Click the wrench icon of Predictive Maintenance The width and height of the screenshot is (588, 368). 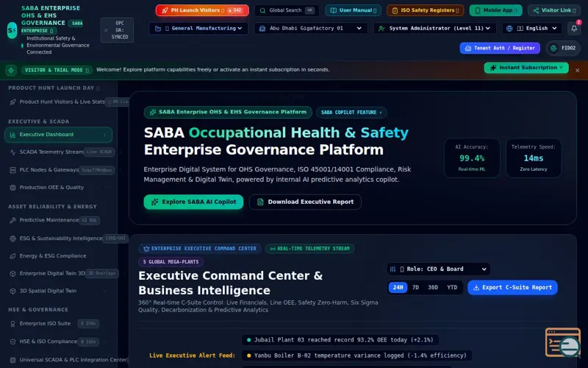click(12, 220)
